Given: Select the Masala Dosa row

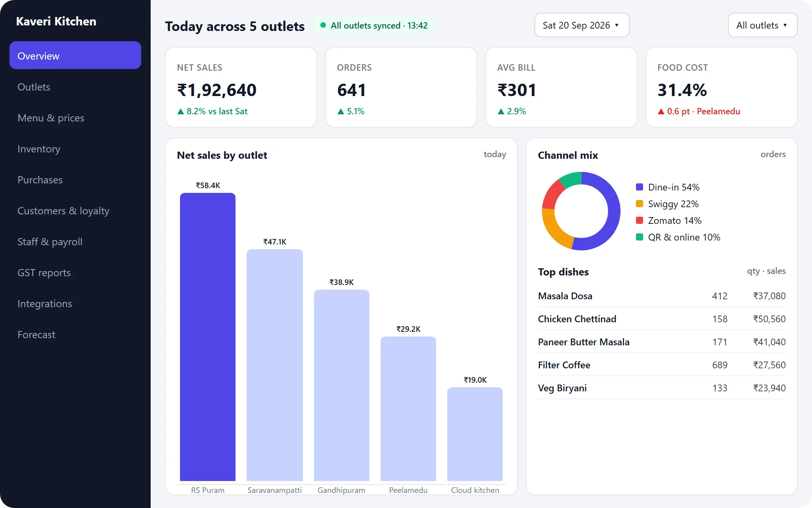Looking at the screenshot, I should pos(662,296).
